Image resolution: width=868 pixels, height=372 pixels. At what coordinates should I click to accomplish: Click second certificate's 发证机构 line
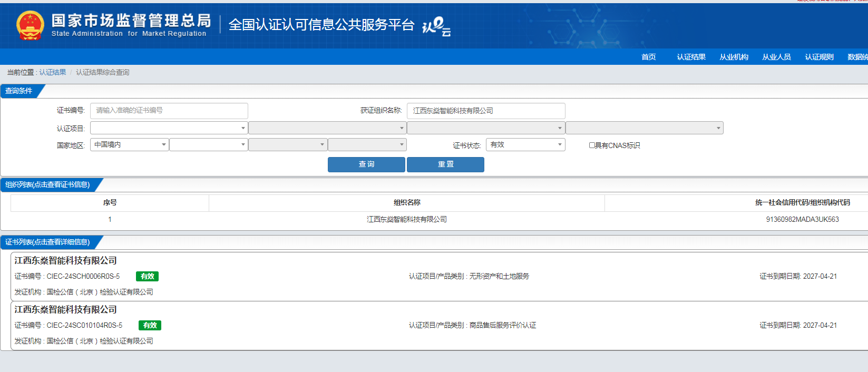(x=84, y=341)
